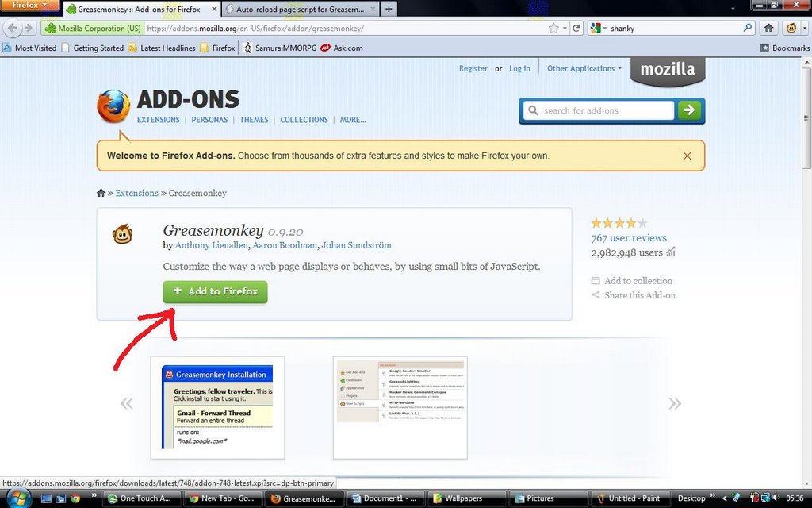Click the four-star rating
Screen dimensions: 812x508
point(619,223)
